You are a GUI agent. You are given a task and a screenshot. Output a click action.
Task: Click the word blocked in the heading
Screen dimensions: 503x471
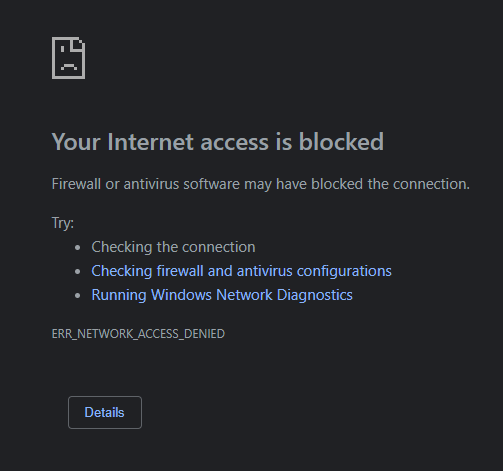click(x=341, y=142)
